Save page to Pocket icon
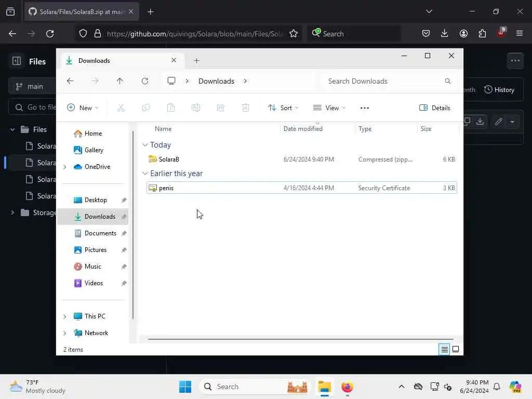This screenshot has height=399, width=532. tap(426, 33)
